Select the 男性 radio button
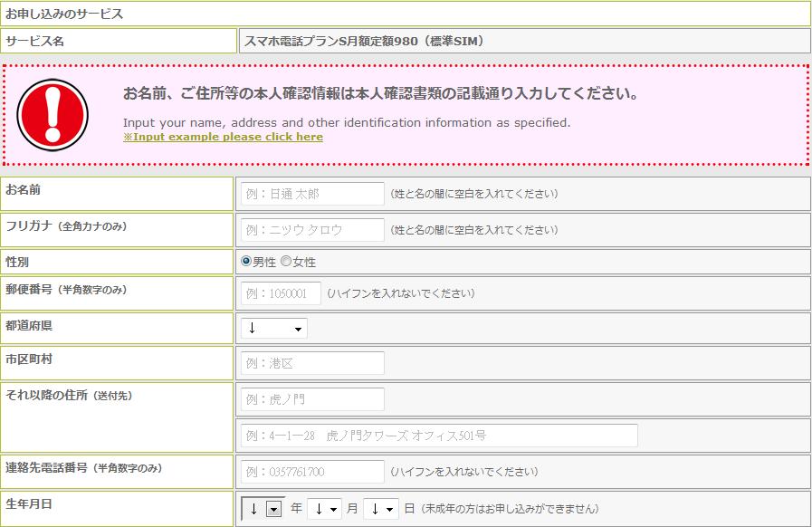Viewport: 812px width, 527px height. [246, 261]
